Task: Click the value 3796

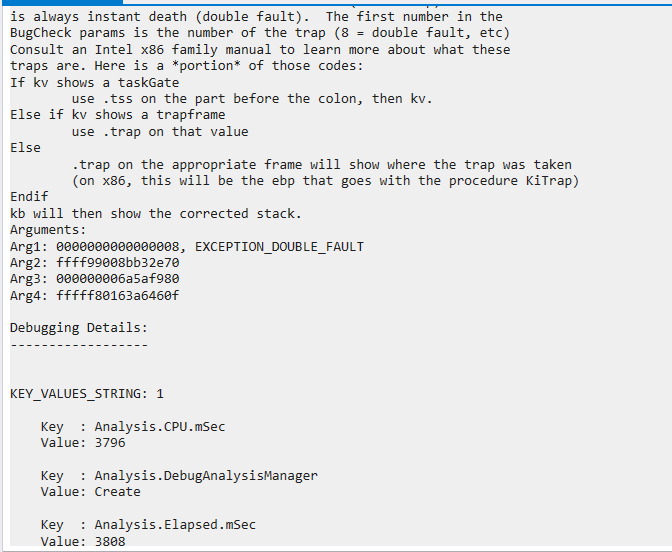Action: click(x=110, y=443)
